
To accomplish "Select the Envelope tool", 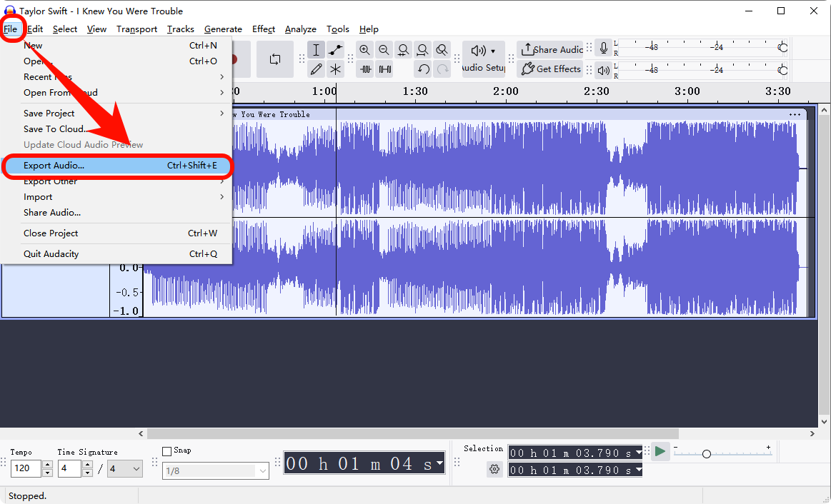I will (x=336, y=50).
